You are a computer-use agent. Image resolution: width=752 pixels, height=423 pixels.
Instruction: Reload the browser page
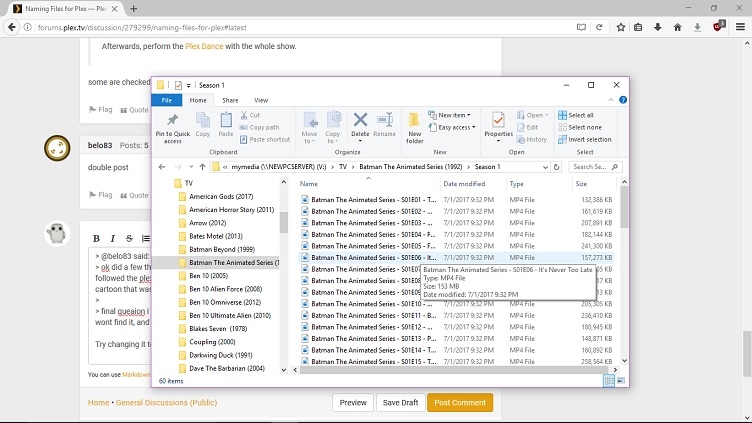pyautogui.click(x=599, y=27)
